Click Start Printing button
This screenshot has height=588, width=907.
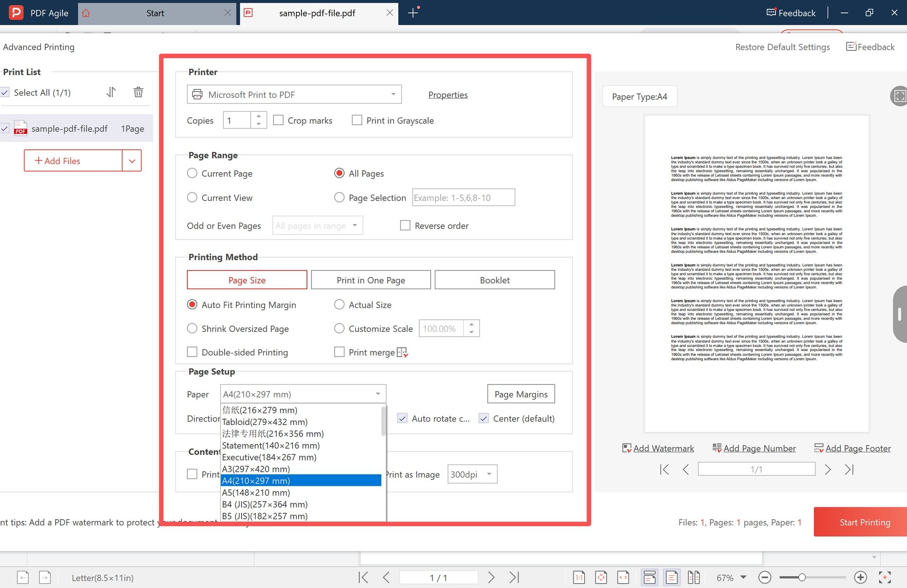coord(860,522)
